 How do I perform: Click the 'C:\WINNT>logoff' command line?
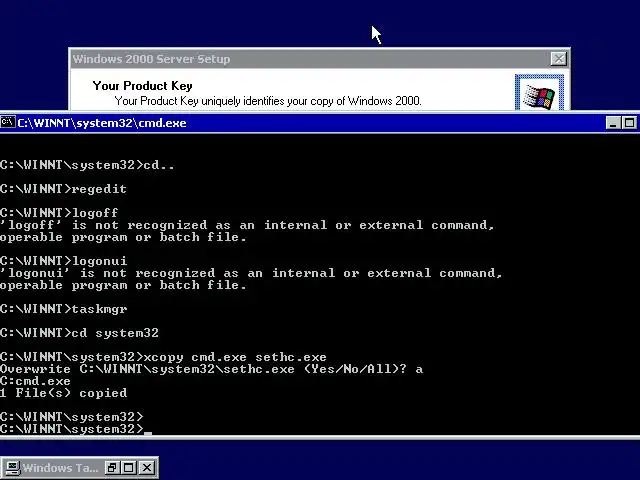coord(59,213)
